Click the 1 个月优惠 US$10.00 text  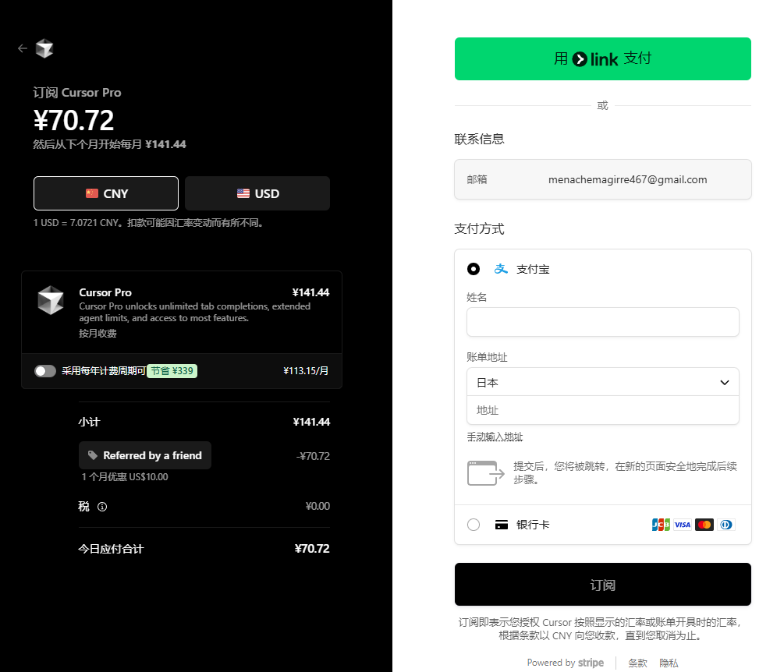[125, 477]
